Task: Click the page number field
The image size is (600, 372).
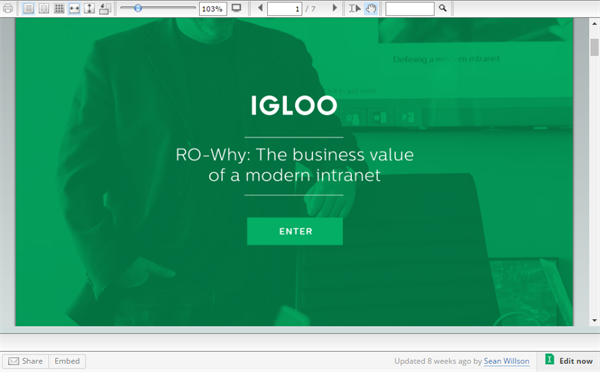Action: 285,8
